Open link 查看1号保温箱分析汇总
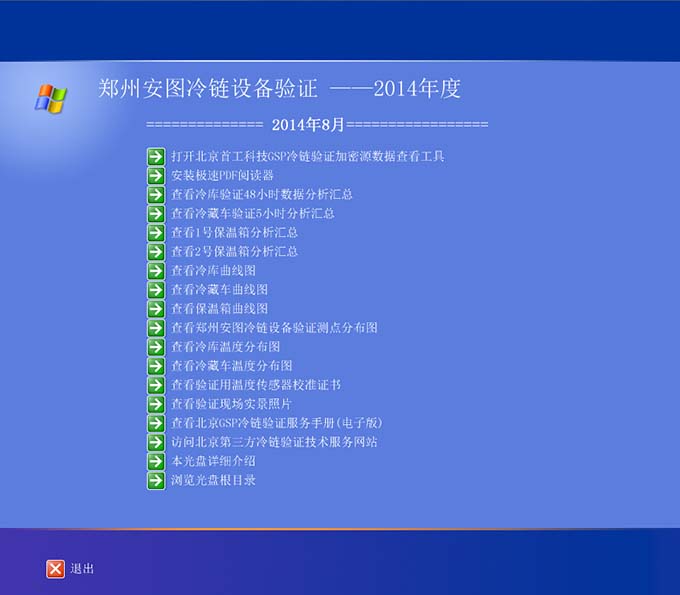Image resolution: width=680 pixels, height=595 pixels. [x=234, y=233]
